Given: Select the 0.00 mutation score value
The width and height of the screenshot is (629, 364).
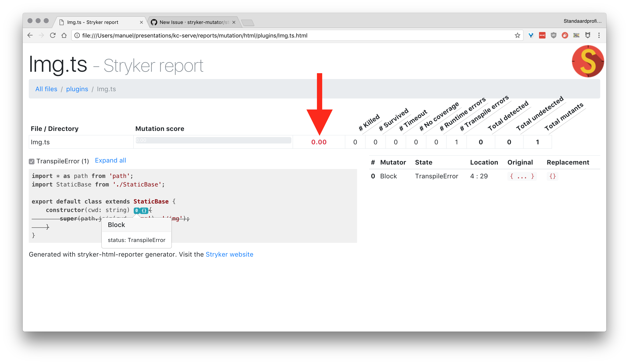Looking at the screenshot, I should coord(319,142).
